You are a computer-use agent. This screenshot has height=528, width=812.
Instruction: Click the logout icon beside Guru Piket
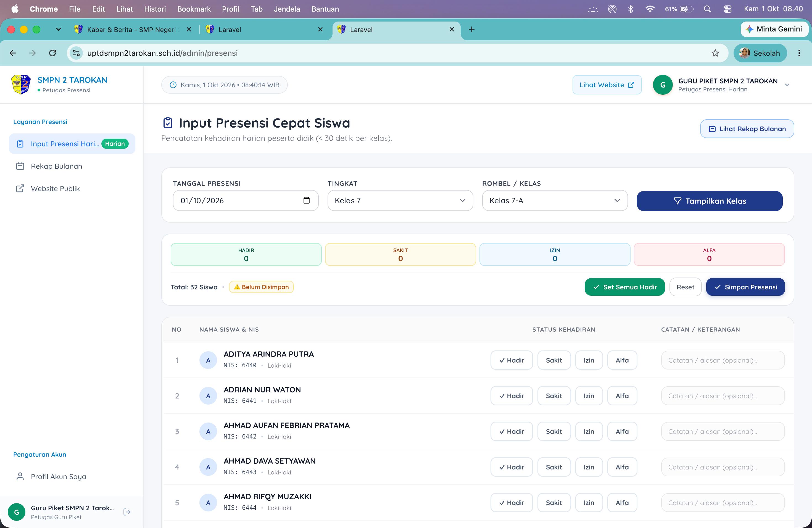tap(127, 512)
